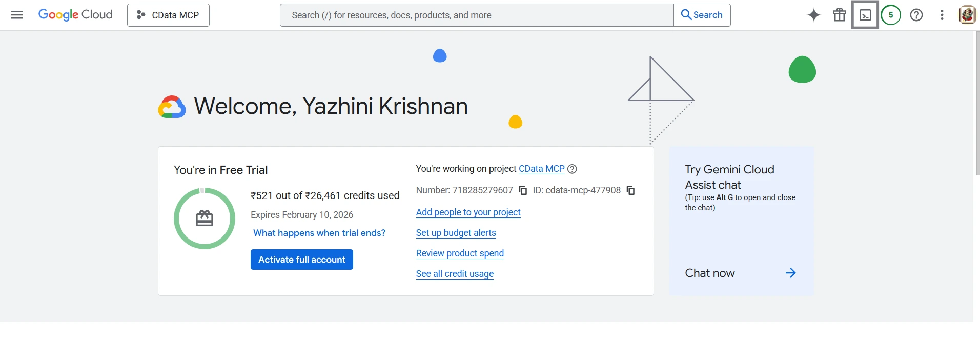Open Gemini Cloud Assist sparkle icon
The width and height of the screenshot is (980, 337).
813,15
